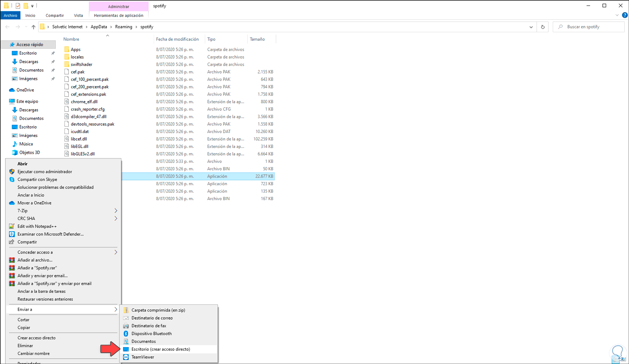Click the Música note icon in sidebar
Screen dimensions: 629x364
pos(15,144)
